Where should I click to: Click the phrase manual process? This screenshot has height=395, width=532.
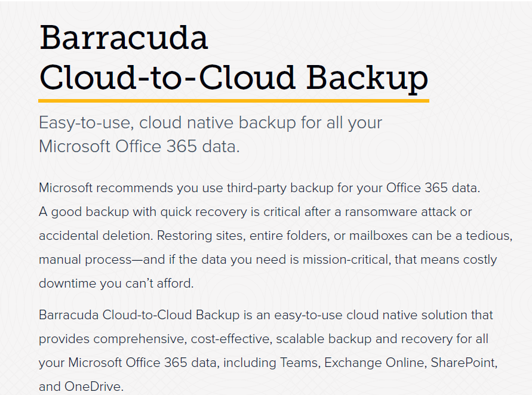point(85,260)
